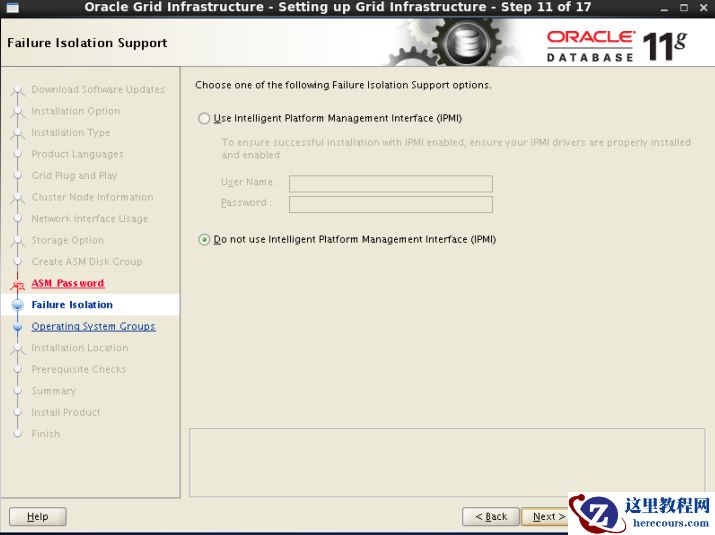Viewport: 715px width, 535px height.
Task: Click Create ASM Disk Group step
Action: click(x=87, y=262)
